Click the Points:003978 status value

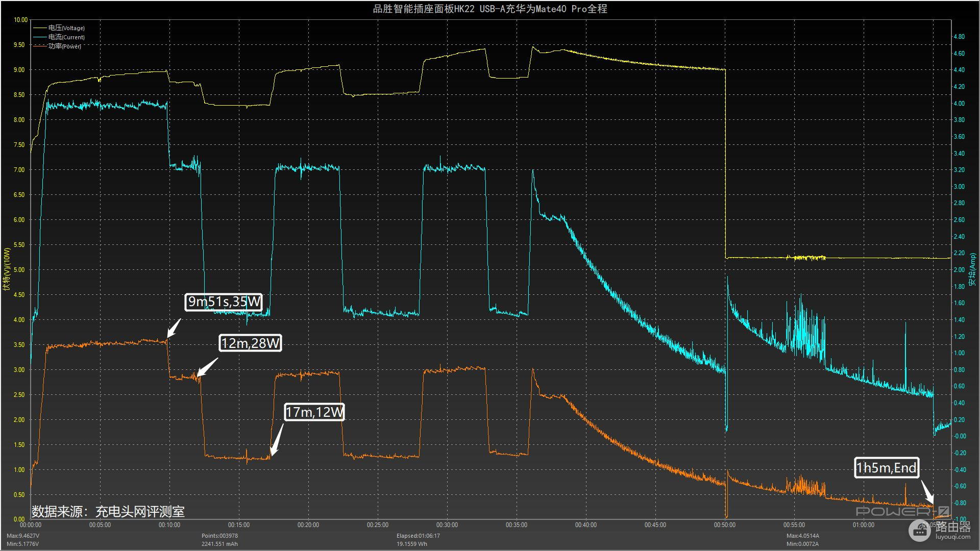(x=219, y=536)
